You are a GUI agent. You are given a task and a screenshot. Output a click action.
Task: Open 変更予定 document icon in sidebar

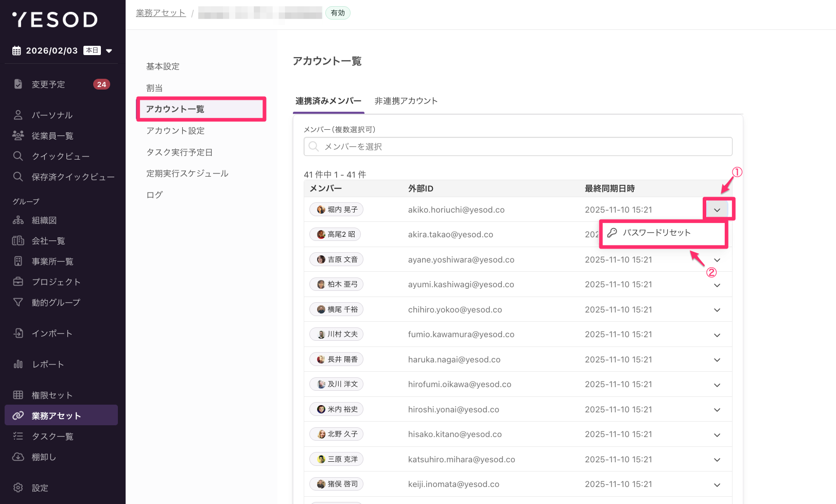[x=18, y=84]
